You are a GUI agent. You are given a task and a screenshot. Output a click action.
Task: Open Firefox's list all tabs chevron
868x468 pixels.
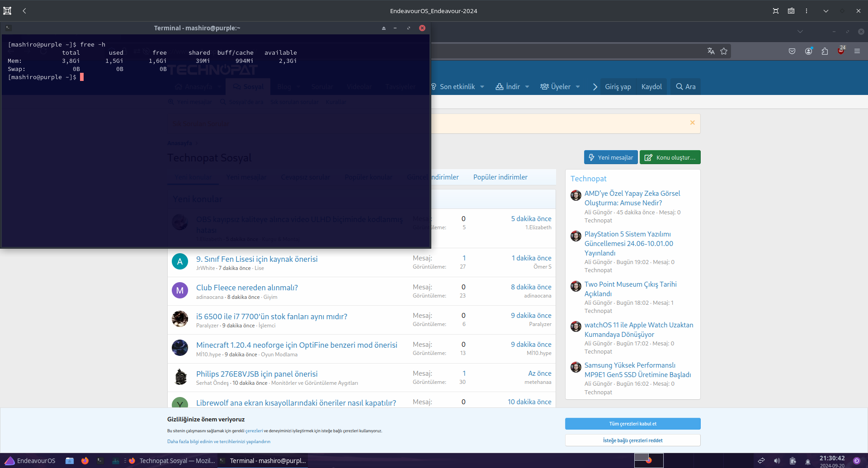click(800, 32)
